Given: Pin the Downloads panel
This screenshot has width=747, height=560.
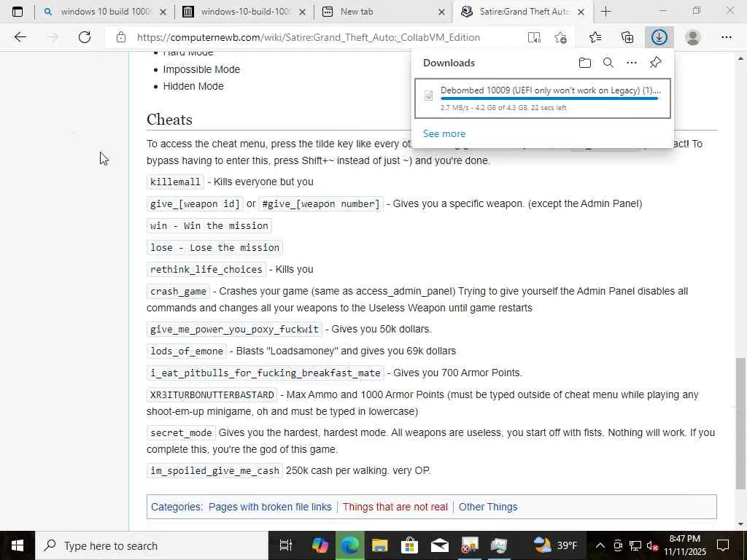Looking at the screenshot, I should coord(656,63).
